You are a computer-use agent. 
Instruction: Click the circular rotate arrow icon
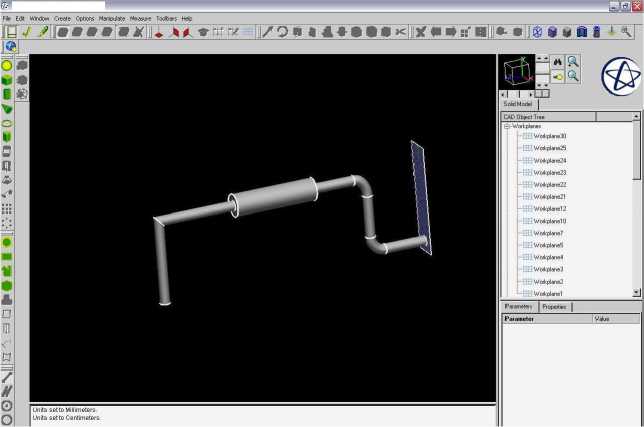point(282,32)
